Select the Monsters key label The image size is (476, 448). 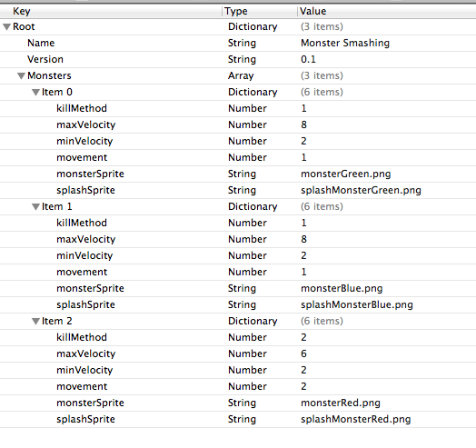pos(49,75)
